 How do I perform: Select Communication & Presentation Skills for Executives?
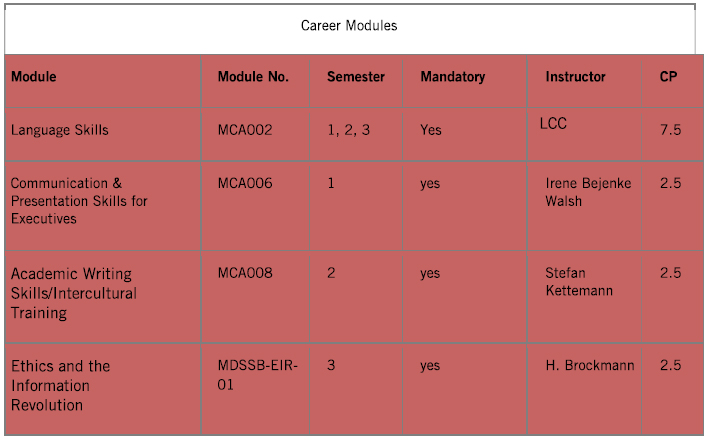pos(79,201)
